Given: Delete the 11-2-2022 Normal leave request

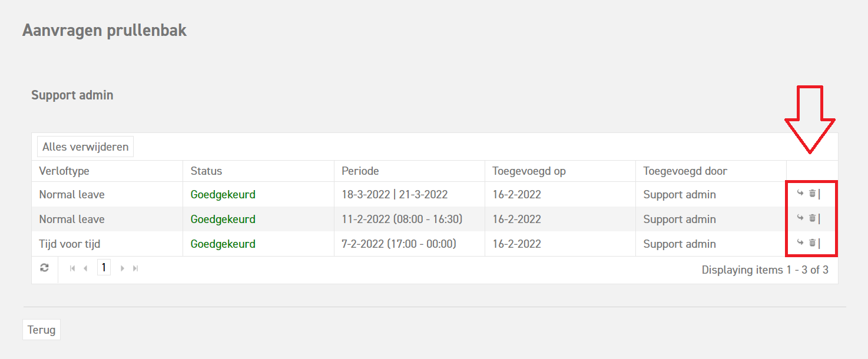Looking at the screenshot, I should [812, 218].
